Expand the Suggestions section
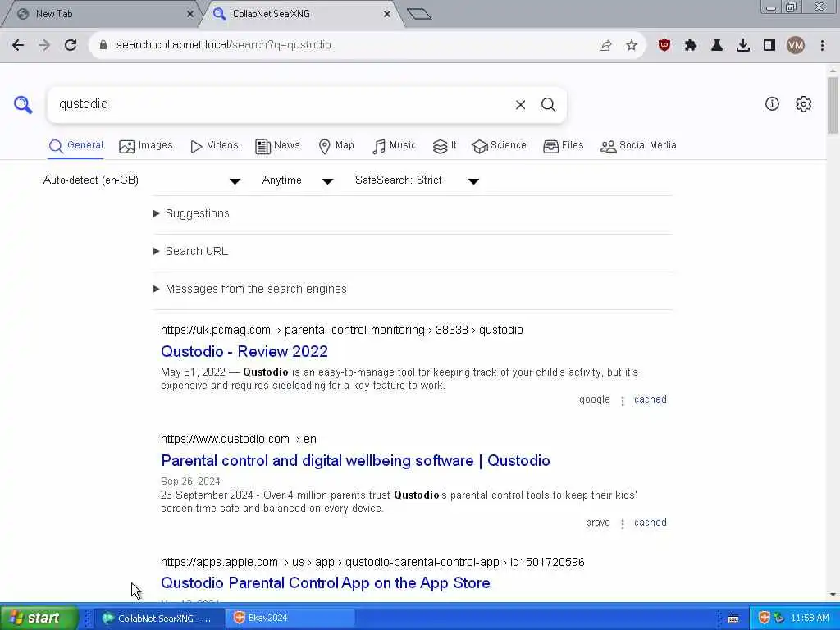The image size is (840, 630). pyautogui.click(x=191, y=214)
